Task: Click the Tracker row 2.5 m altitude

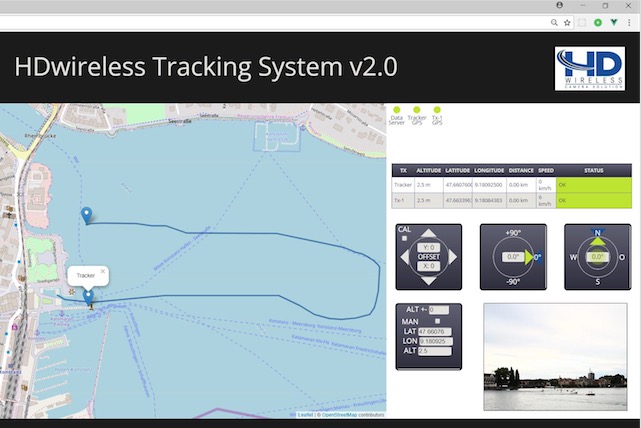Action: coord(428,185)
